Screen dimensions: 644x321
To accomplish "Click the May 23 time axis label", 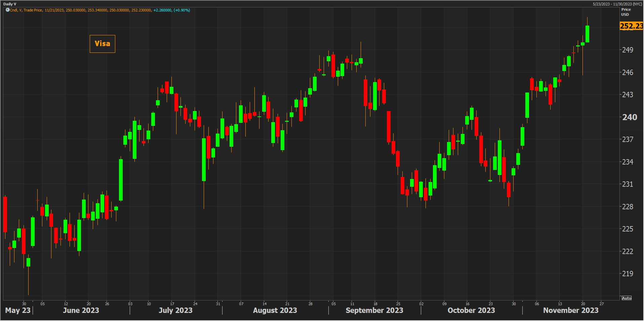I will tap(18, 310).
